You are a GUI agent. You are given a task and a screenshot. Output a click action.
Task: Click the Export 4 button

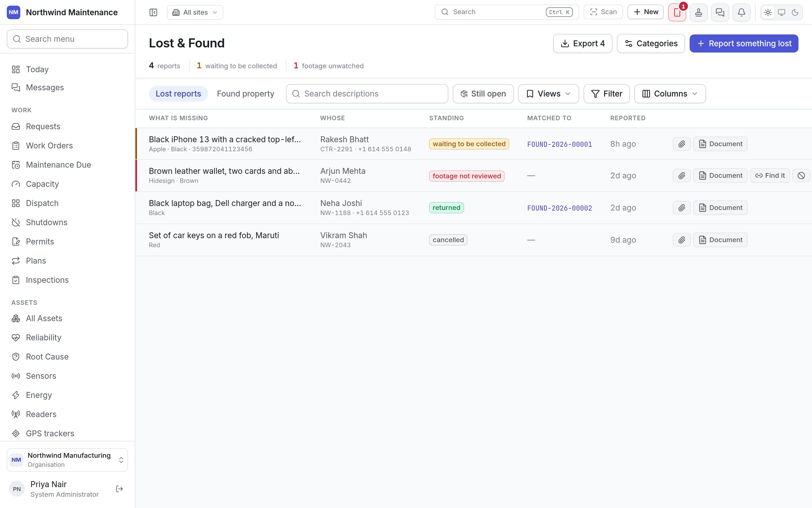(x=582, y=43)
